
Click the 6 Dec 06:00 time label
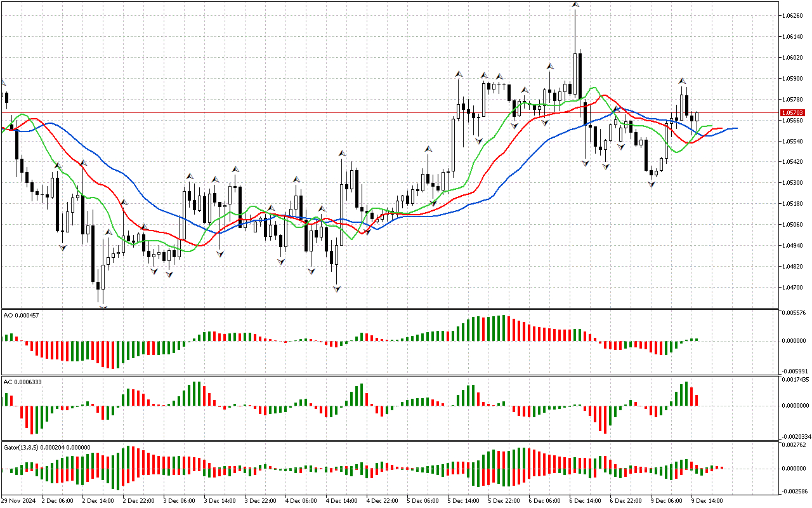[x=545, y=501]
